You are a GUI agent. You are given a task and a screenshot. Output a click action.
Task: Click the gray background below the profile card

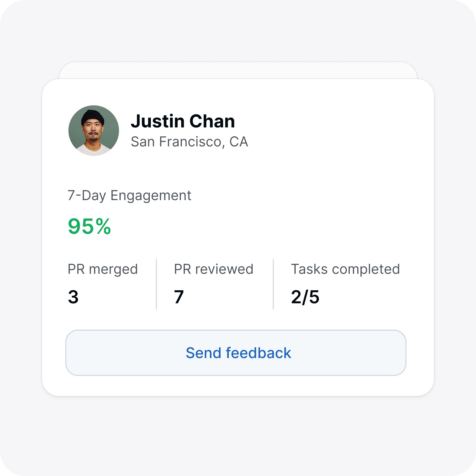pyautogui.click(x=238, y=434)
